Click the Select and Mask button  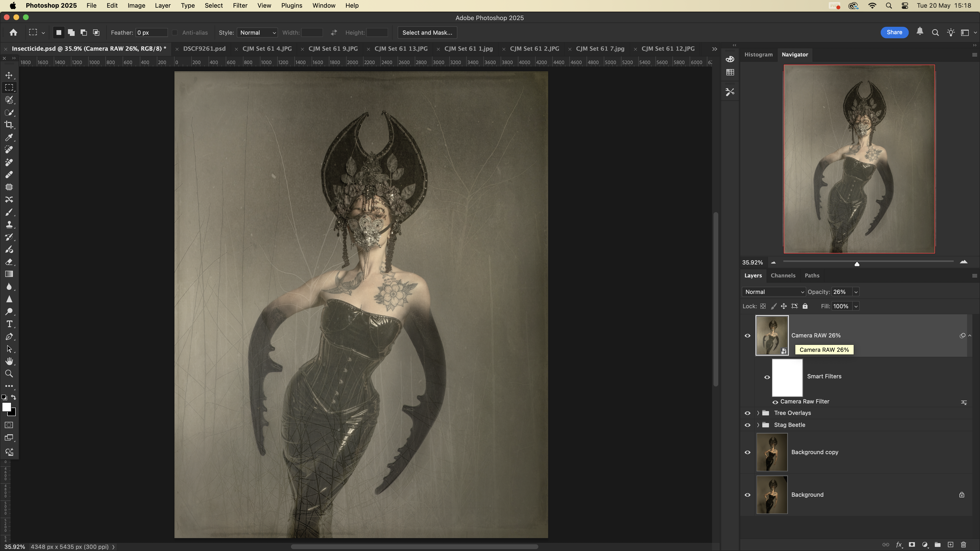click(427, 33)
